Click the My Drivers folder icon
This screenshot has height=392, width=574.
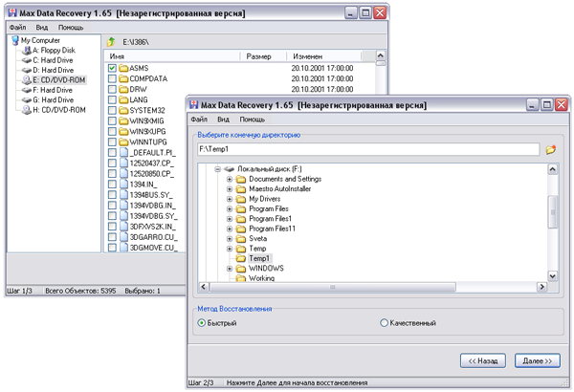[x=240, y=199]
